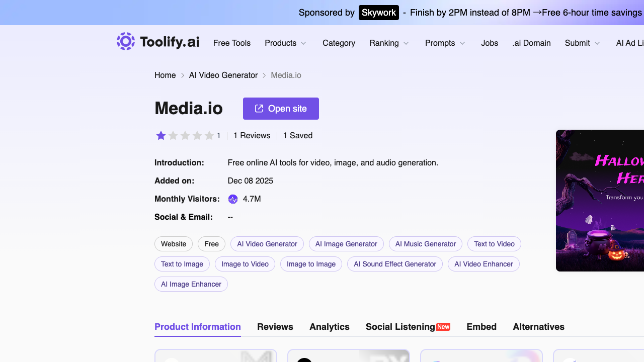Screen dimensions: 644x362
Task: Go to AI Video Generator breadcrumb link
Action: click(223, 75)
